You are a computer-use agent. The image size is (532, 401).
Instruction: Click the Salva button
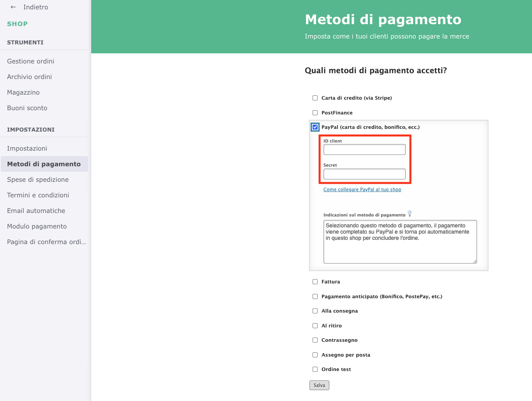pos(319,385)
